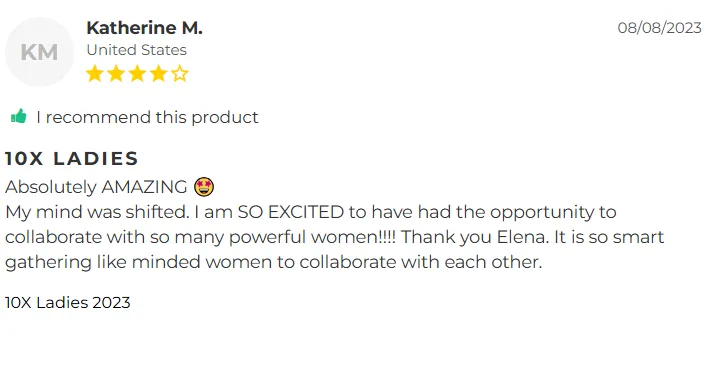Click the KM avatar circle
Image resolution: width=708 pixels, height=387 pixels.
coord(39,52)
